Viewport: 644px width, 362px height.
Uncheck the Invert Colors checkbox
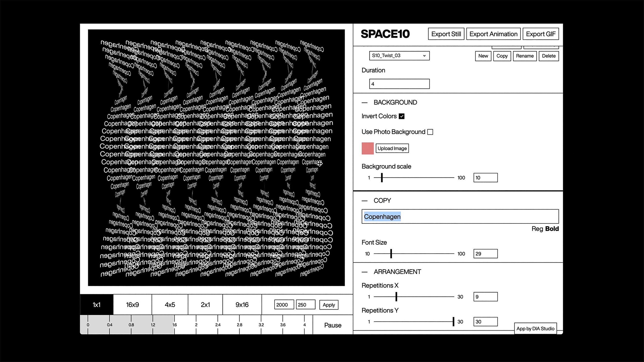[401, 116]
